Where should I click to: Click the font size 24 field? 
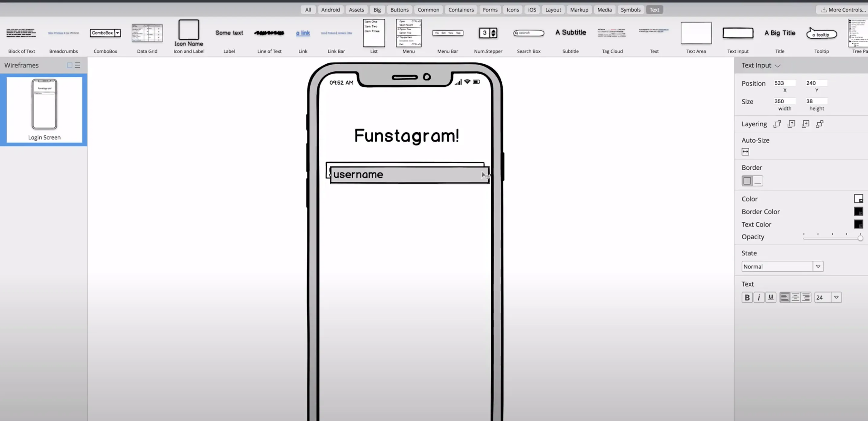coord(822,297)
